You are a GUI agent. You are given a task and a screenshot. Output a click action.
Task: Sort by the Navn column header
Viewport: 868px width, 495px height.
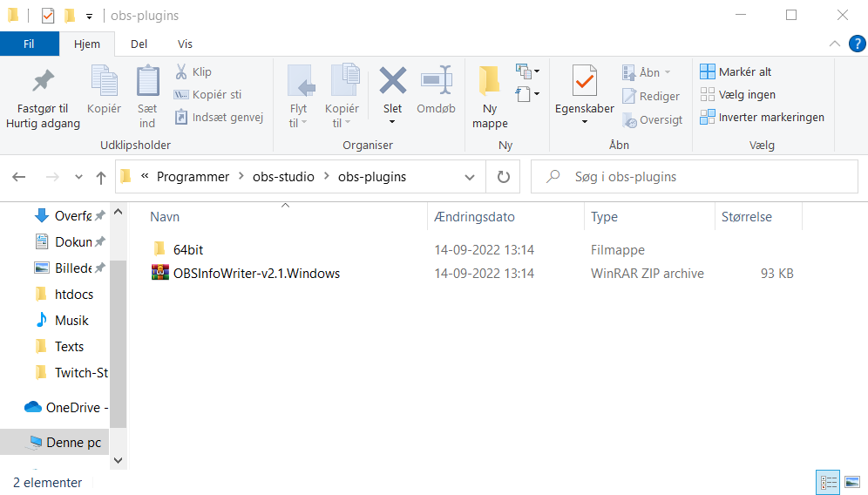point(286,217)
